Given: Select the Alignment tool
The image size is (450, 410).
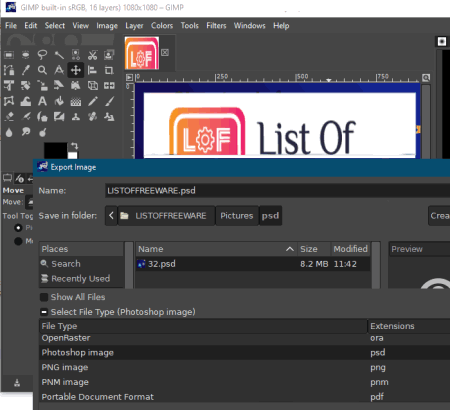Looking at the screenshot, I should [92, 70].
